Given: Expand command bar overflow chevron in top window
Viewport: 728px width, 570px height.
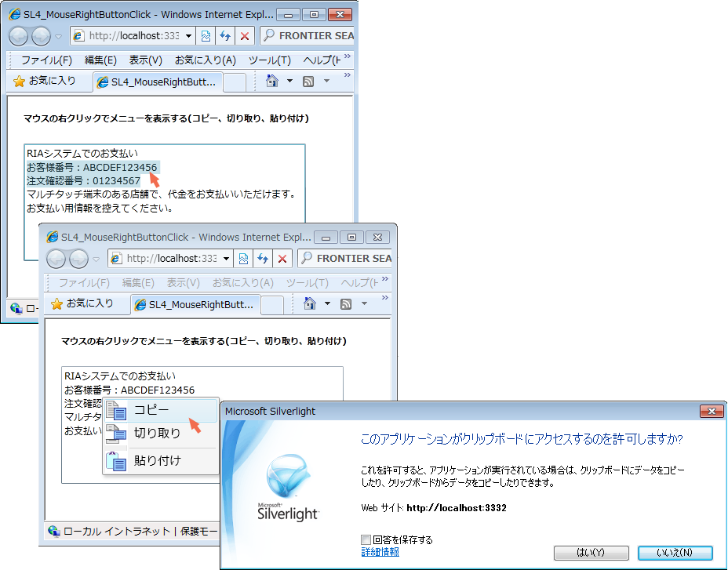Looking at the screenshot, I should (348, 75).
